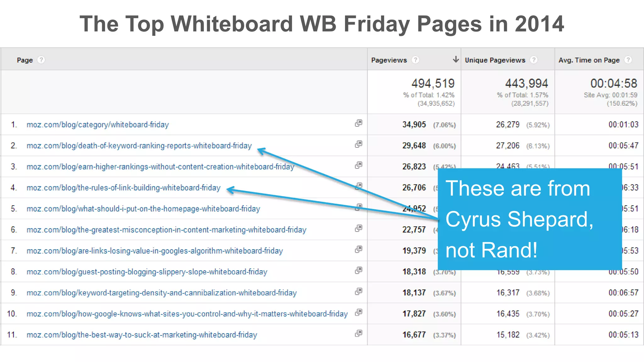
Task: Open external link icon for keyword-targeting-density row
Action: click(x=358, y=291)
